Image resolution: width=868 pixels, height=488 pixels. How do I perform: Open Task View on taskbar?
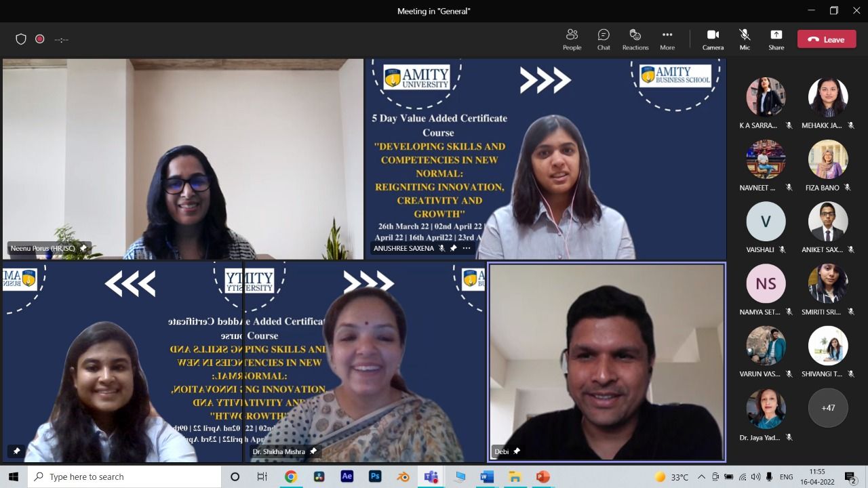coord(262,476)
